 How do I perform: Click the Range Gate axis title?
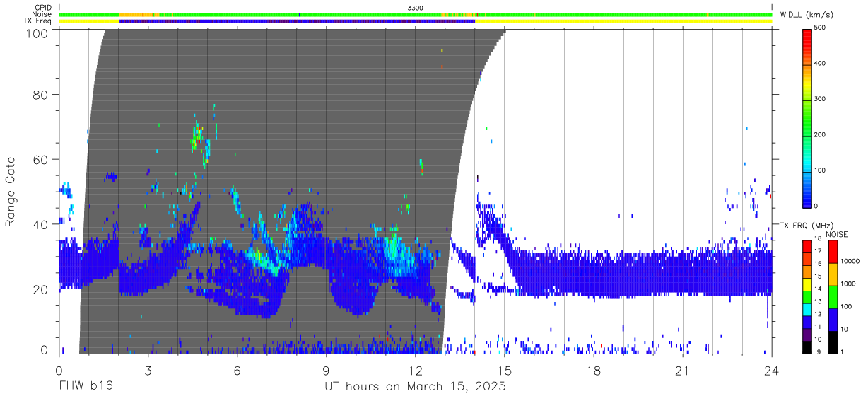tap(11, 192)
